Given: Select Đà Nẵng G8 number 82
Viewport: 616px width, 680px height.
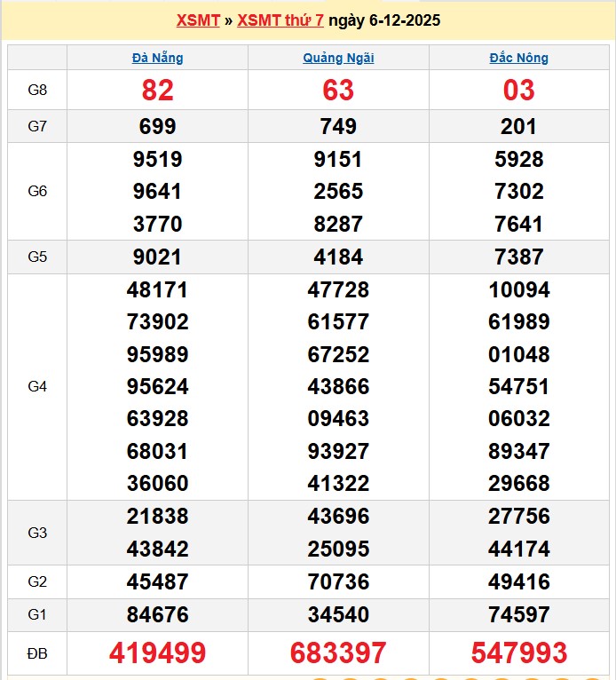Looking at the screenshot, I should pos(157,90).
